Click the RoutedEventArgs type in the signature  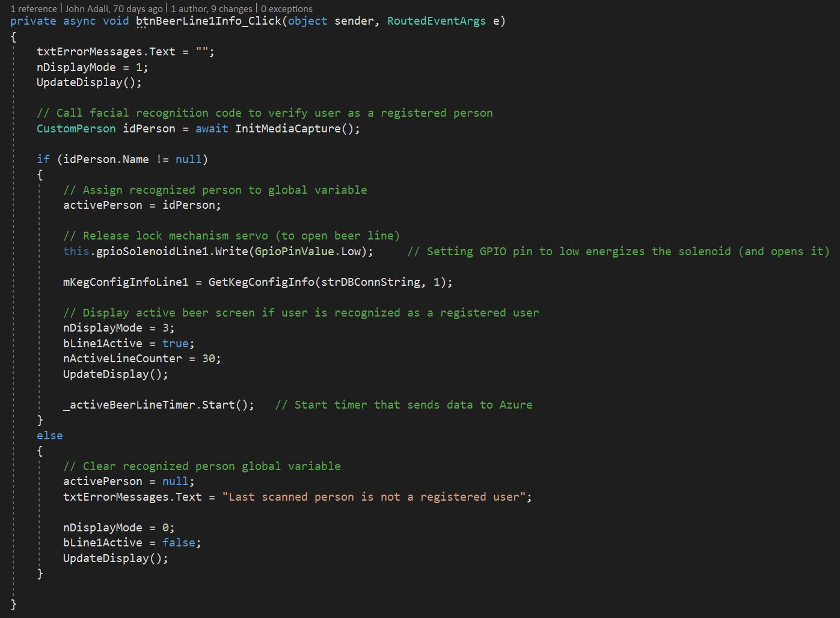(x=436, y=21)
